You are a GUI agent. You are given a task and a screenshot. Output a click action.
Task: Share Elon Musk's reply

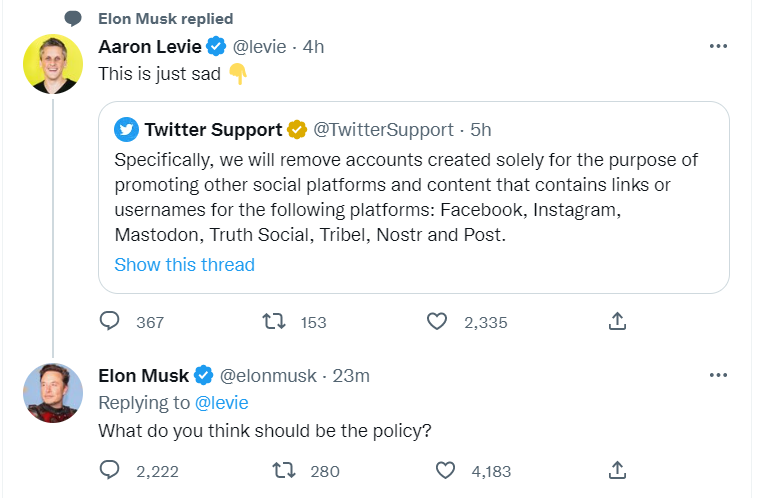point(617,470)
